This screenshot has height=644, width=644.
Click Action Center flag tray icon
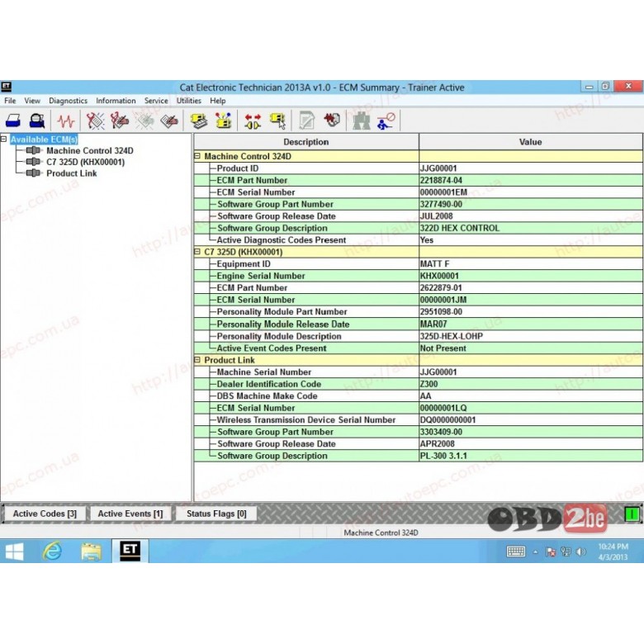[551, 552]
